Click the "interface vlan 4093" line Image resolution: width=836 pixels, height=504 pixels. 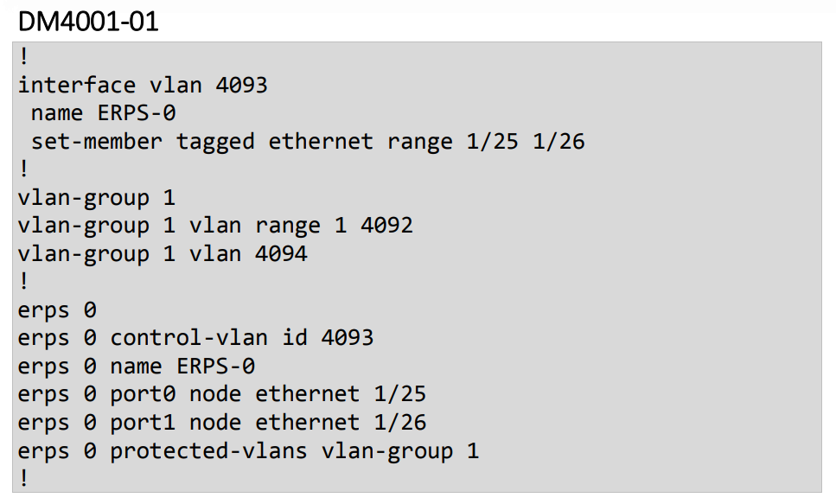point(143,85)
